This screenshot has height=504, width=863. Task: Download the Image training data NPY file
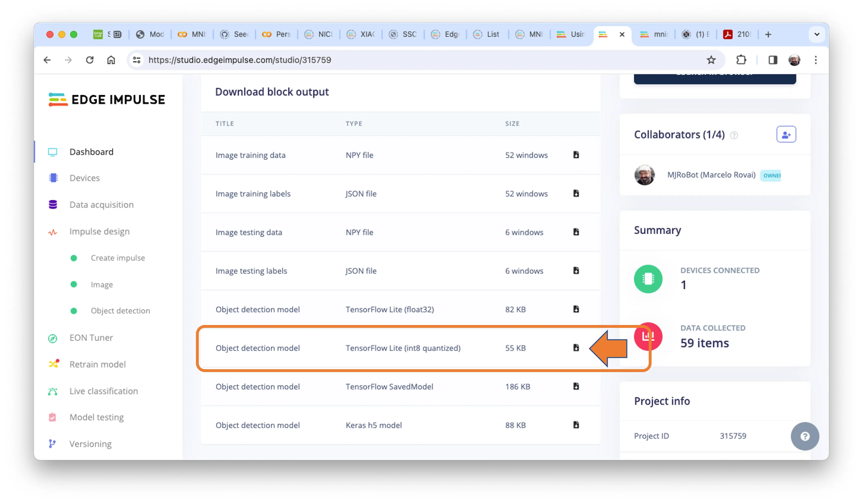pyautogui.click(x=576, y=155)
